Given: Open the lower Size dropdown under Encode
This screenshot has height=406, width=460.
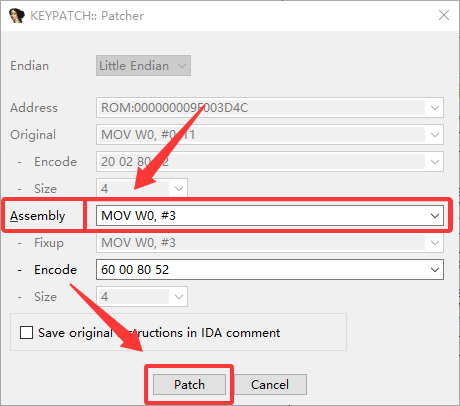Looking at the screenshot, I should pyautogui.click(x=179, y=297).
